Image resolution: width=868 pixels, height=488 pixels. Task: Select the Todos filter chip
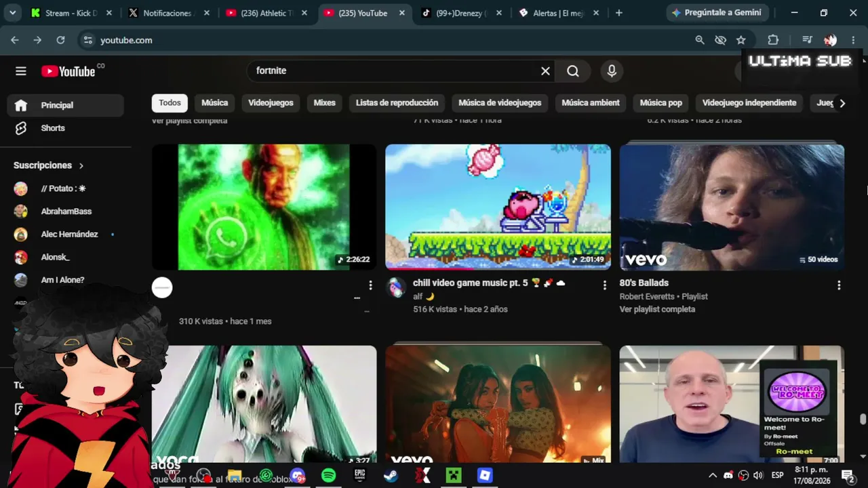click(x=170, y=103)
